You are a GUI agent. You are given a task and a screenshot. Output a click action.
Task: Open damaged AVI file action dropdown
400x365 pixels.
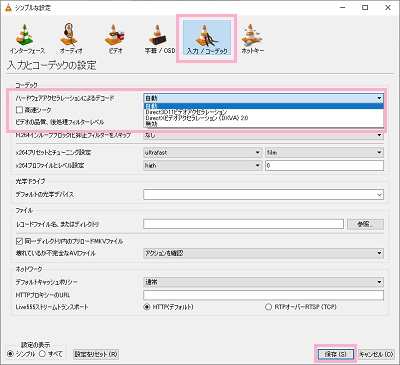pos(264,253)
